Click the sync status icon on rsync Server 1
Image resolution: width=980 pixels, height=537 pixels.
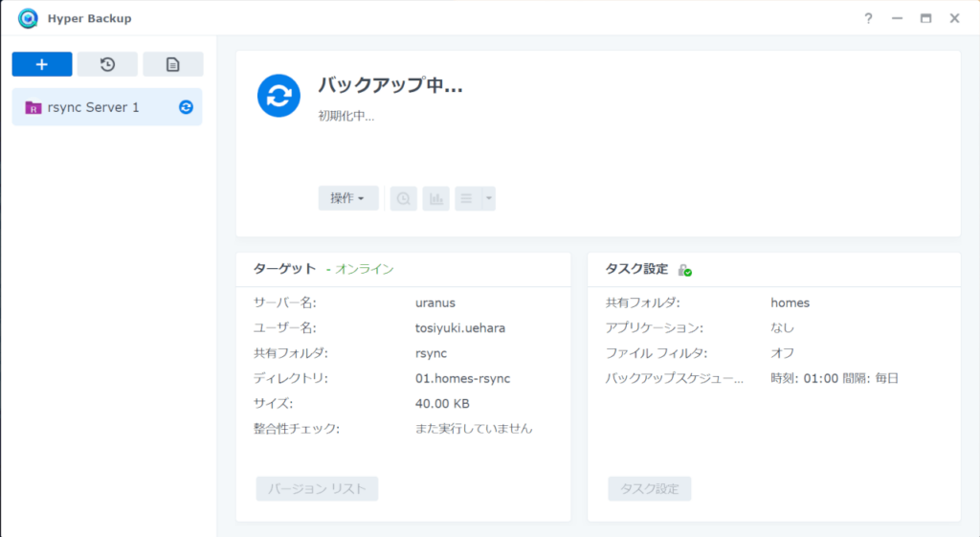click(x=186, y=107)
